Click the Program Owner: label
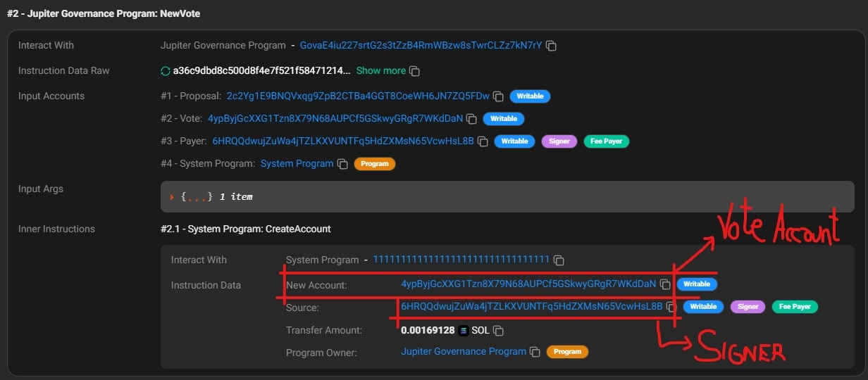The image size is (868, 380). [x=321, y=352]
